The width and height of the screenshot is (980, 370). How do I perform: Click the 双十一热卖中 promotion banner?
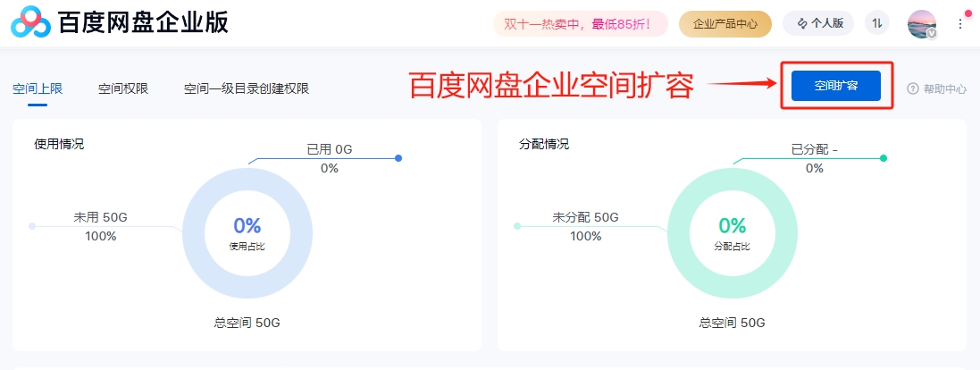580,24
